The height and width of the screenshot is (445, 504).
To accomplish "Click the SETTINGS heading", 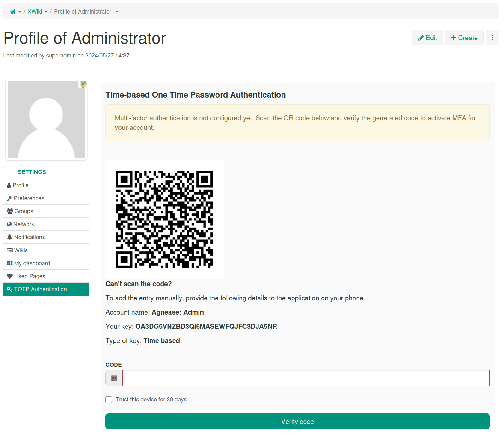I will (32, 172).
